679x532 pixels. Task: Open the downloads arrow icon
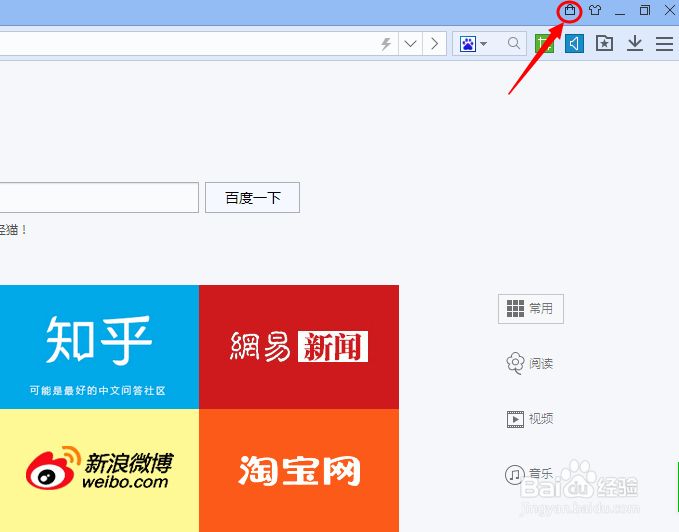tap(635, 43)
